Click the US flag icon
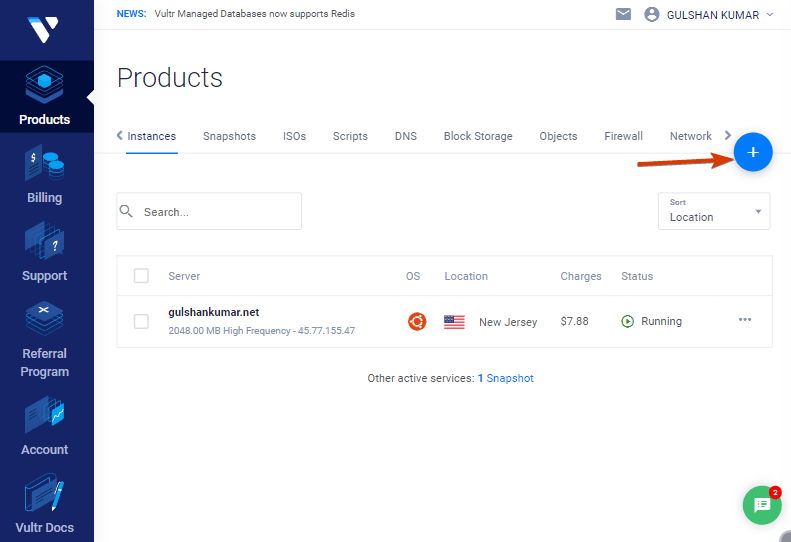791x542 pixels. click(x=454, y=322)
